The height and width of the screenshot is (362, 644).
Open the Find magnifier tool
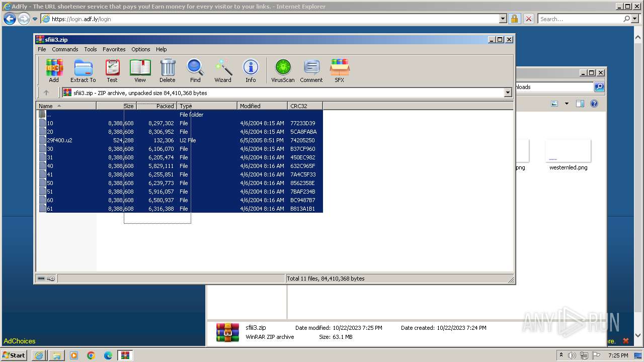[195, 70]
